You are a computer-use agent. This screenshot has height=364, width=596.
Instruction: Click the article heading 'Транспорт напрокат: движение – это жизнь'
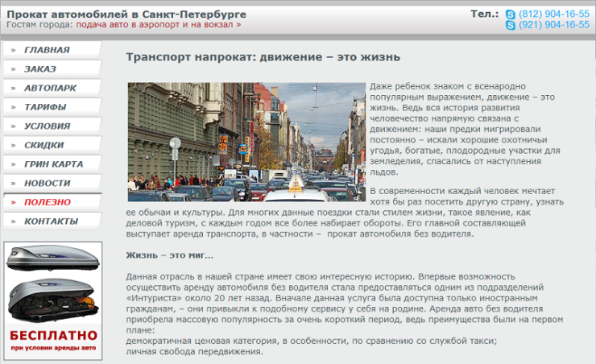pyautogui.click(x=263, y=57)
